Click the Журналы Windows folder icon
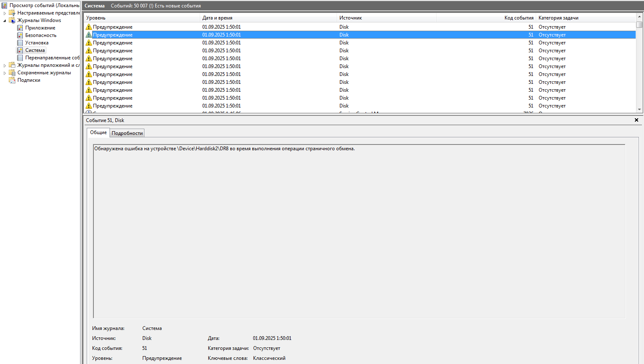Screen dimensions: 644x364 coord(12,20)
